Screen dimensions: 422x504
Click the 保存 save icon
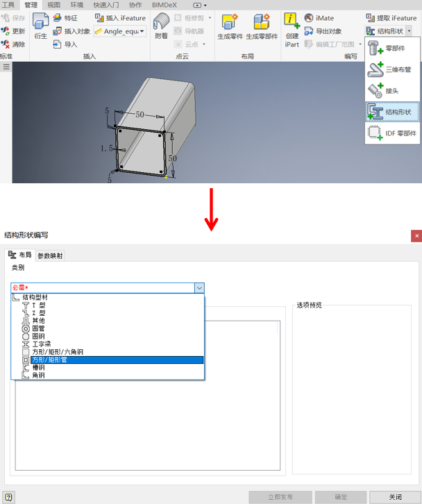(x=5, y=17)
